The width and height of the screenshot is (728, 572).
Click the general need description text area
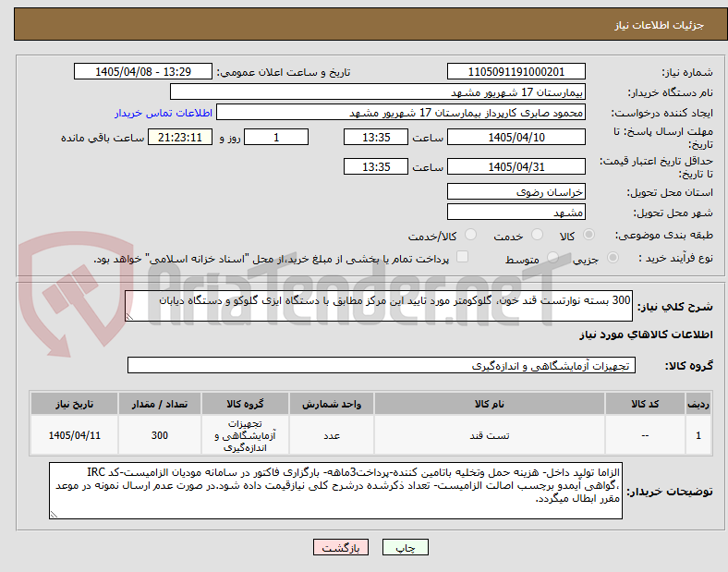[x=379, y=306]
